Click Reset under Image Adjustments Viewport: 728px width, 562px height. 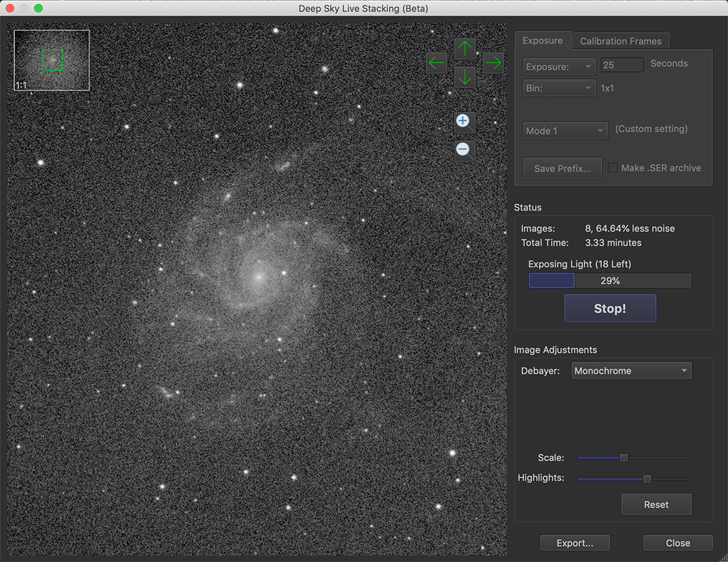click(x=655, y=504)
